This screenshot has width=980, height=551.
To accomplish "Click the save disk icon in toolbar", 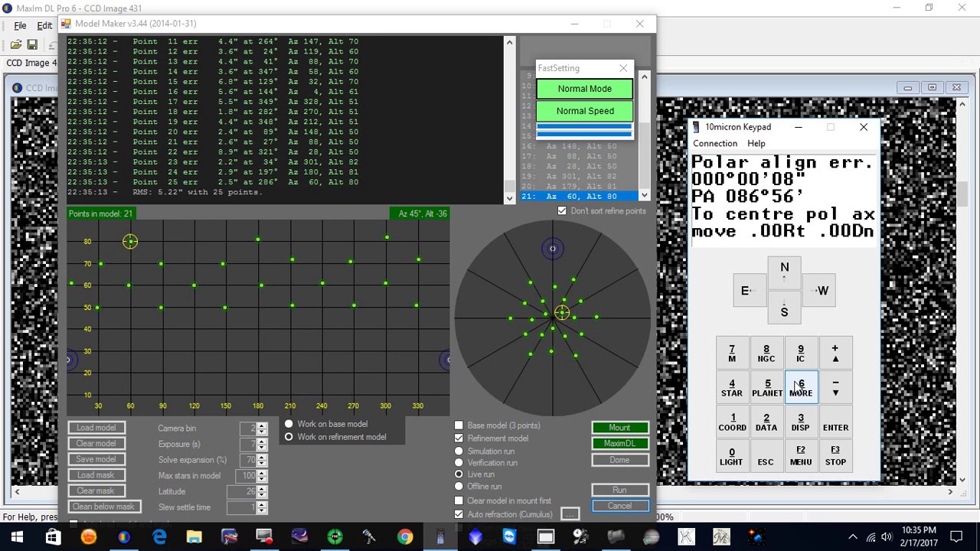I will click(x=32, y=45).
